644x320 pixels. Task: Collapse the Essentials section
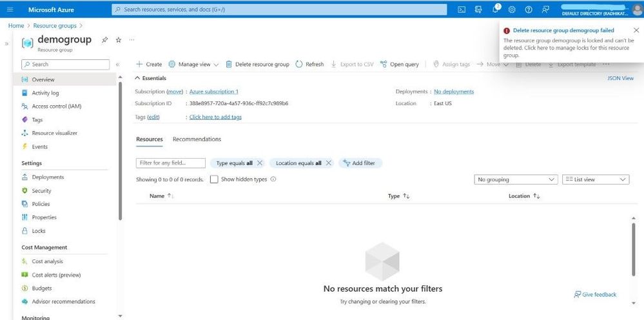(x=151, y=78)
